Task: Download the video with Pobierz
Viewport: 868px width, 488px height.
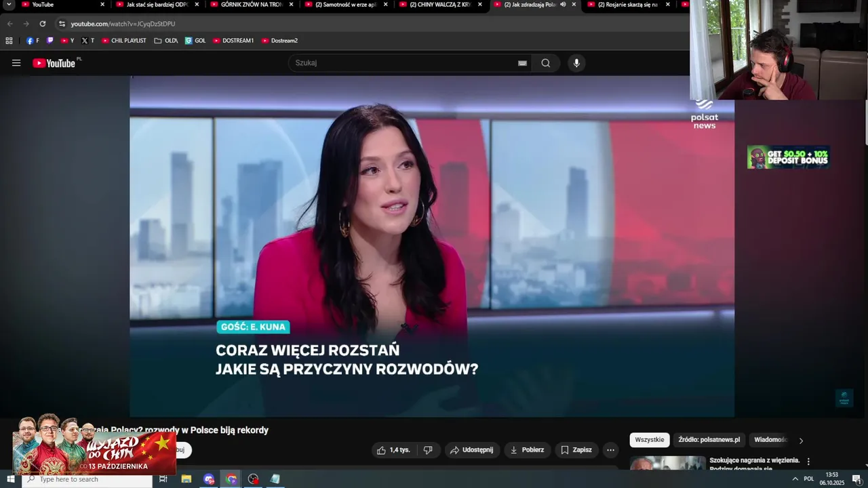Action: pos(527,450)
